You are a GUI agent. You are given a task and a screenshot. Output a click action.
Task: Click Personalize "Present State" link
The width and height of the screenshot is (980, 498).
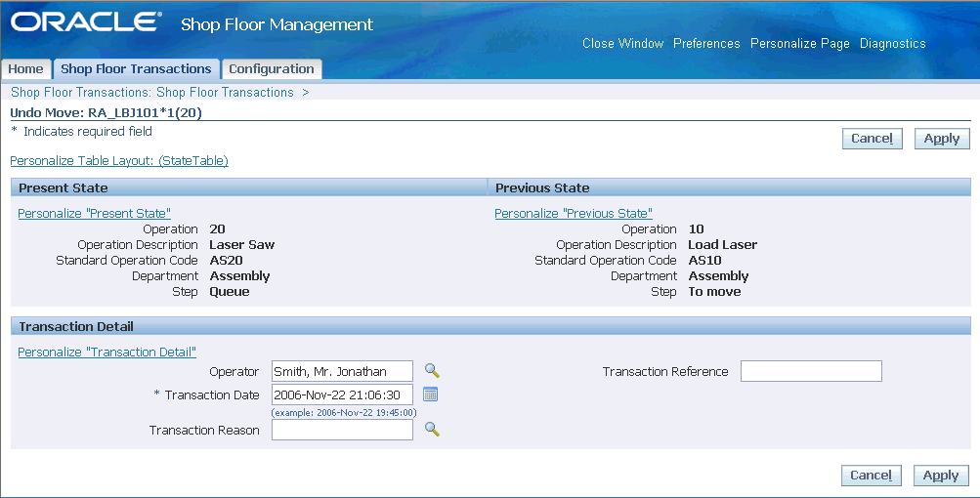pyautogui.click(x=95, y=213)
